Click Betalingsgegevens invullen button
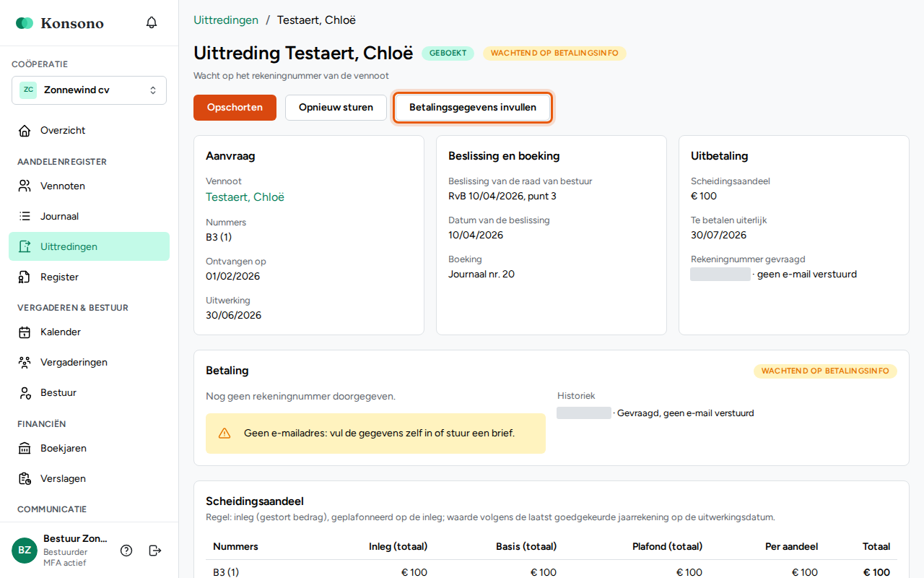924x578 pixels. pyautogui.click(x=473, y=108)
